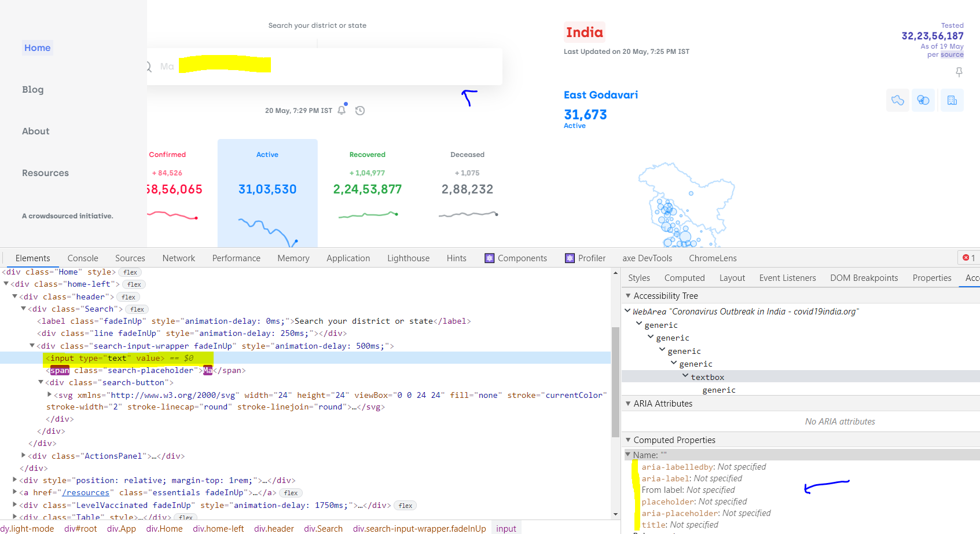Image resolution: width=980 pixels, height=534 pixels.
Task: Select the districts building map icon
Action: pos(952,100)
